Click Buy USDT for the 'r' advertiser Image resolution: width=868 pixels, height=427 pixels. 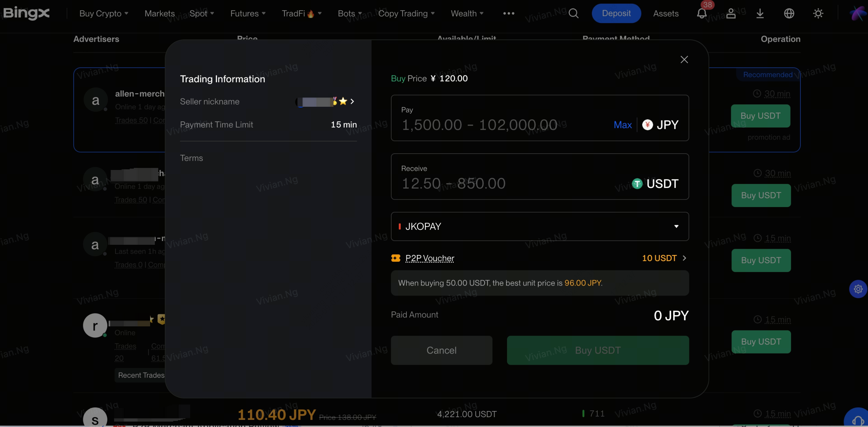coord(761,342)
